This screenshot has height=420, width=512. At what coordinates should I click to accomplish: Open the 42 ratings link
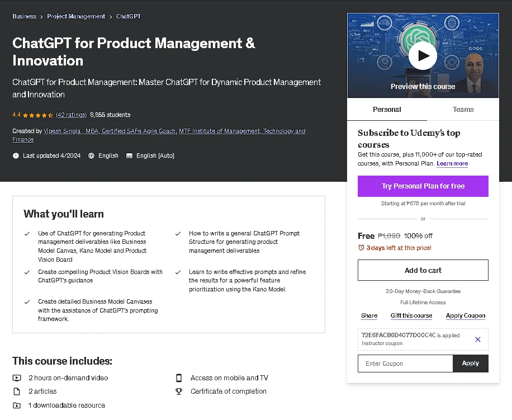pos(71,115)
